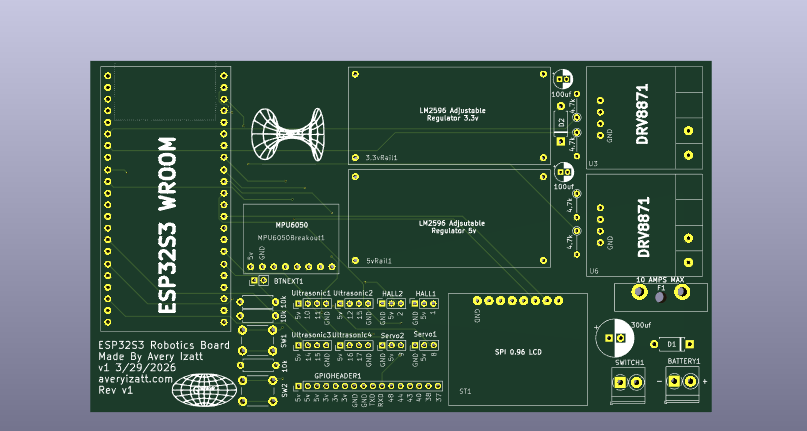This screenshot has width=807, height=431.
Task: Select the 300uf capacitor footprint
Action: click(610, 338)
